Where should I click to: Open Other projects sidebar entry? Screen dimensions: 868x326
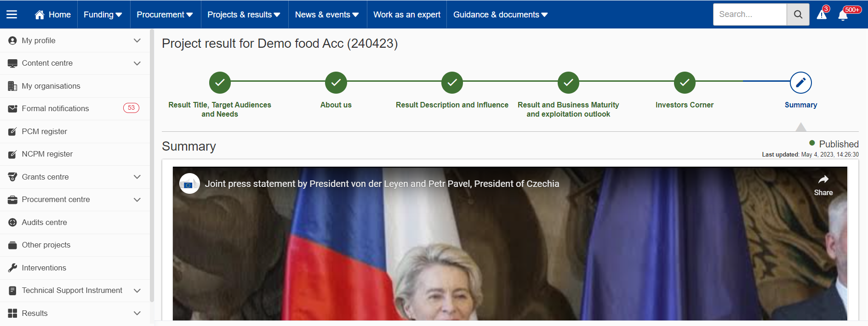point(75,245)
